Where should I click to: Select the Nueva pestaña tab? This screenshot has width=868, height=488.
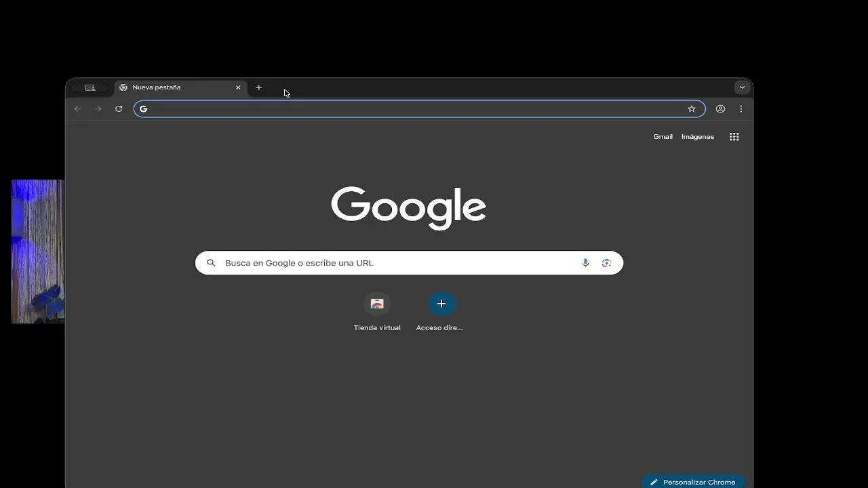coord(180,87)
